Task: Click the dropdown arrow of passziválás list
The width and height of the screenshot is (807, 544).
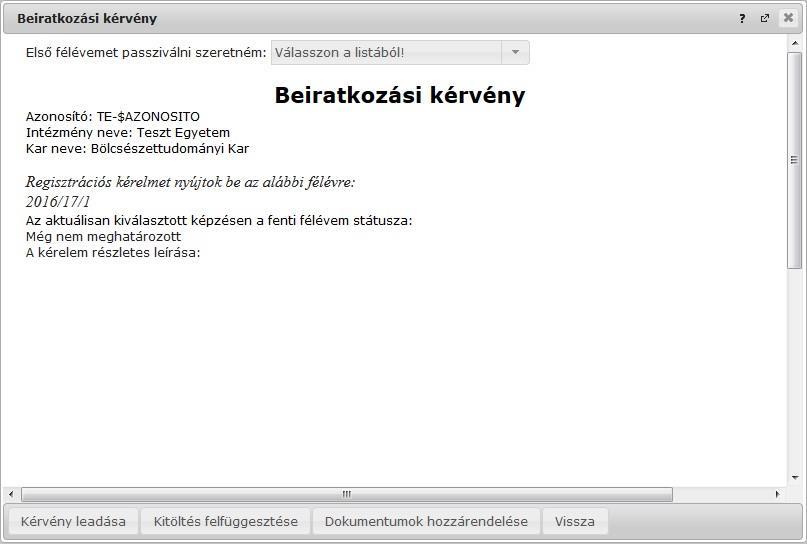Action: [x=515, y=52]
